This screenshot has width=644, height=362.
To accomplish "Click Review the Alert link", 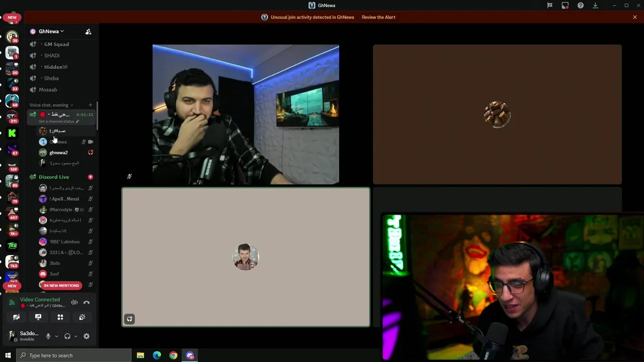I will tap(378, 17).
